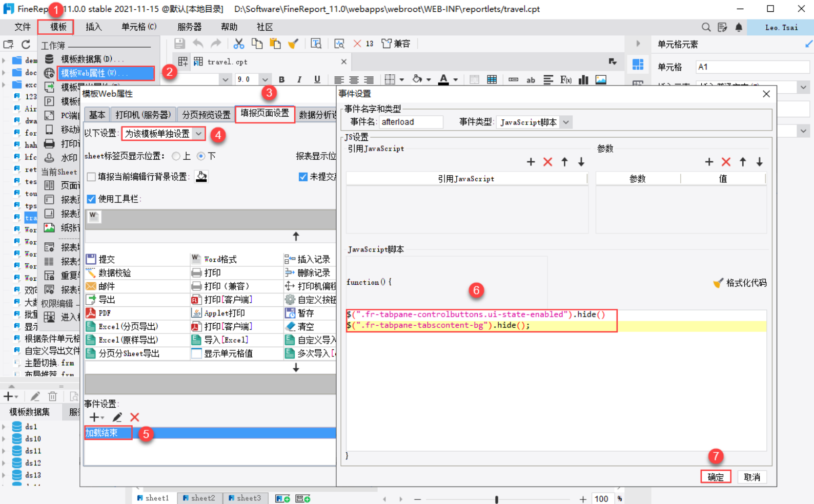Open the 事件类型 JavaScript脚本 dropdown
Image resolution: width=814 pixels, height=504 pixels.
[566, 122]
